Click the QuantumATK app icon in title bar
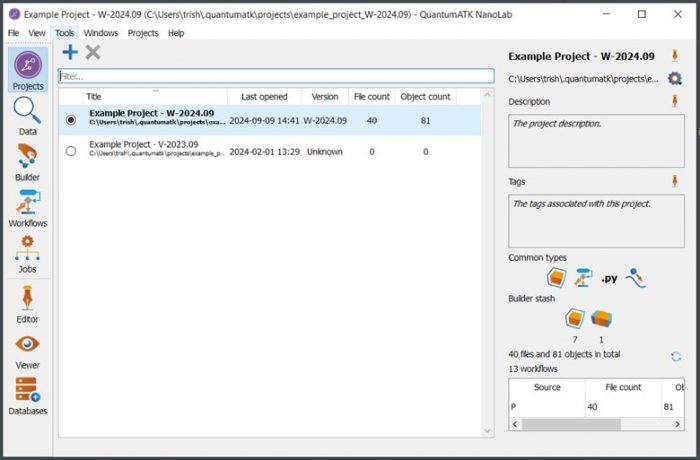The image size is (700, 460). [15, 14]
